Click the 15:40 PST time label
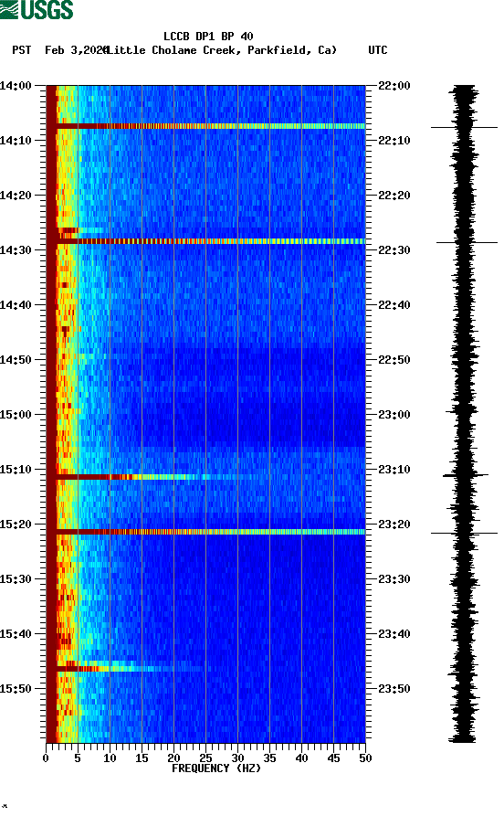Viewport: 504px width, 816px height. [x=16, y=634]
